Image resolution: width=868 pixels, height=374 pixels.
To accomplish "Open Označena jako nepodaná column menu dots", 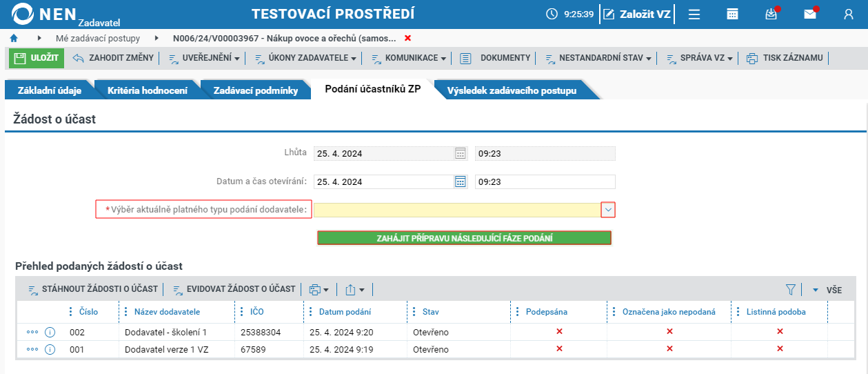I will [614, 312].
